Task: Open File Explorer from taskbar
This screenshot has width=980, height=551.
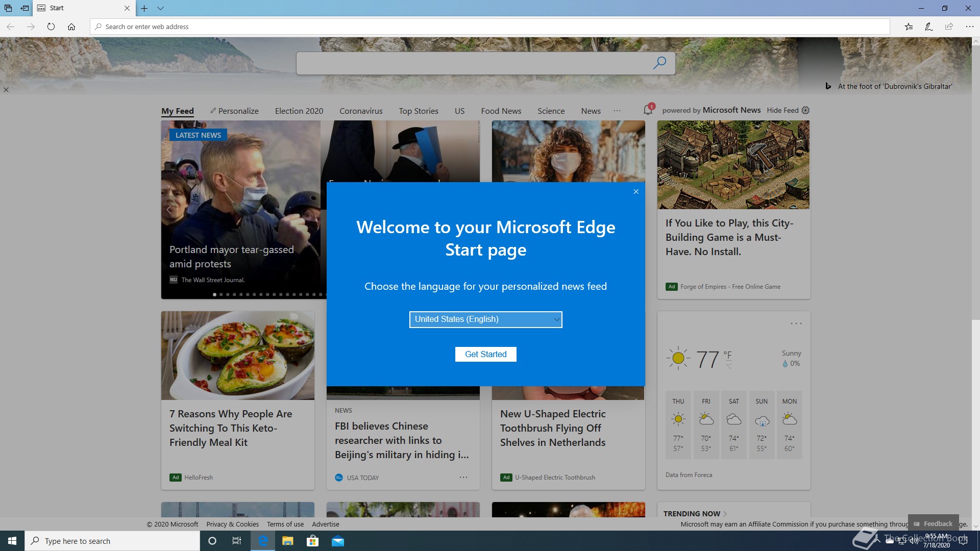Action: pos(288,541)
